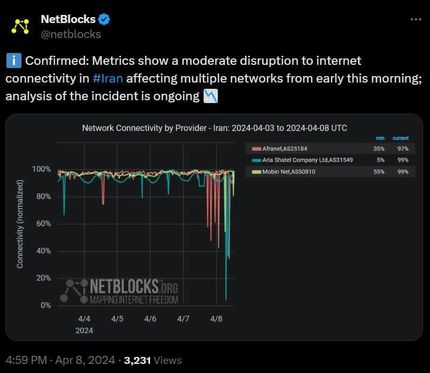This screenshot has width=430, height=373.
Task: Select the Mobin Net AS50810 legend entry
Action: pos(330,172)
